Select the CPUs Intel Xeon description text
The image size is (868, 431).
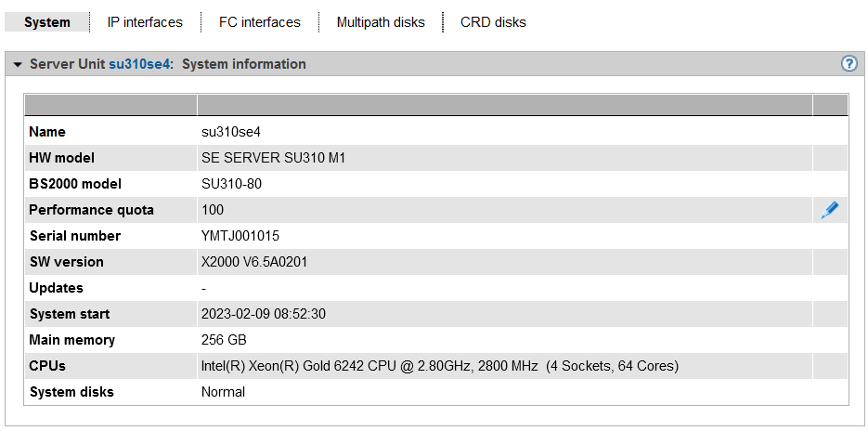tap(440, 366)
